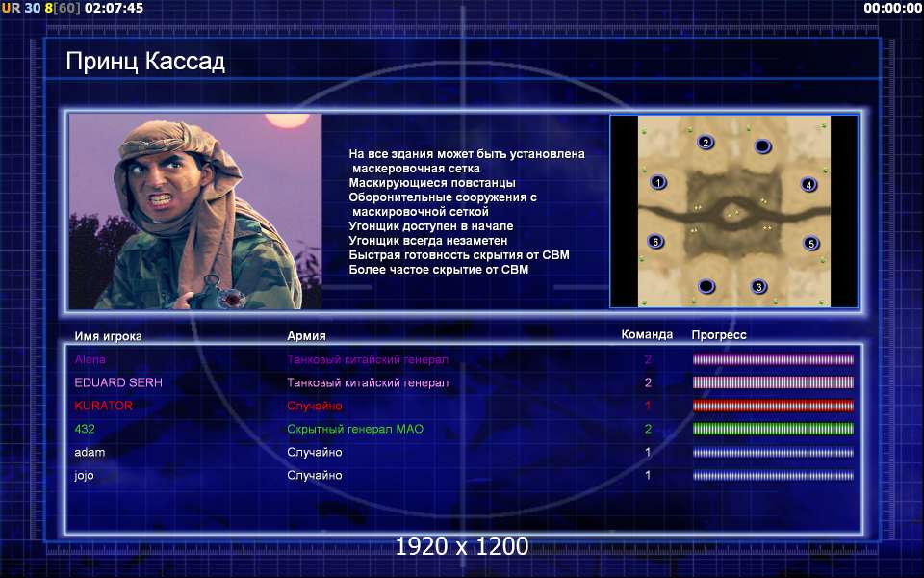Select player name 'KURATOR'

pos(104,406)
